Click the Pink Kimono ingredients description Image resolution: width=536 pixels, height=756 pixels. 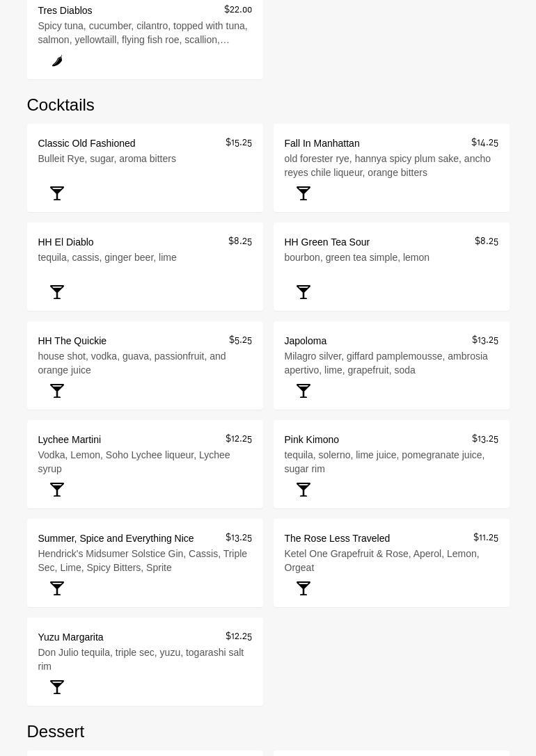pos(384,462)
